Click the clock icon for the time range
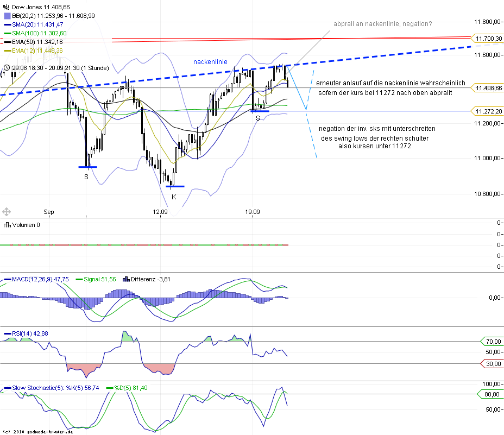The image size is (504, 435). [6, 68]
